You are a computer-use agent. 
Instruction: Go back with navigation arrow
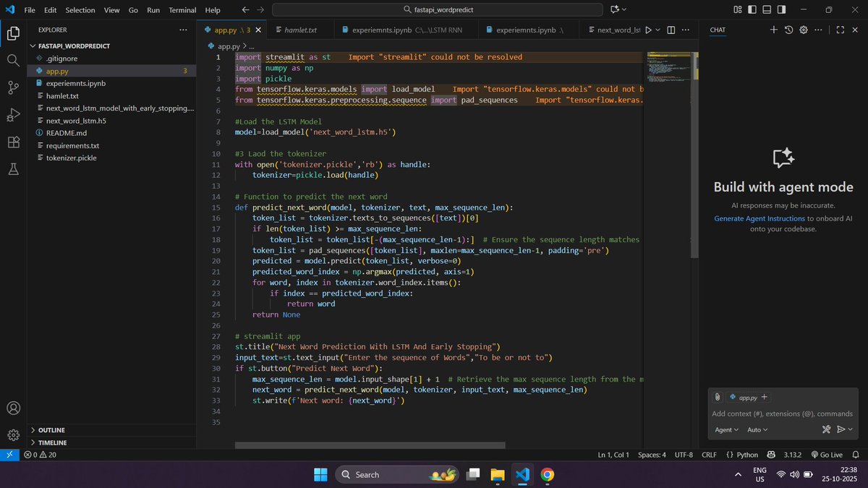244,10
